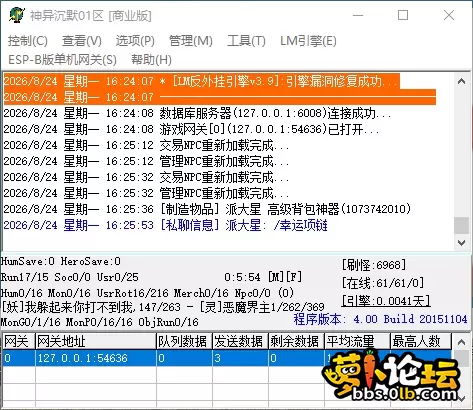Minimize the 神异沉默01区 window
473x410 pixels.
[358, 15]
